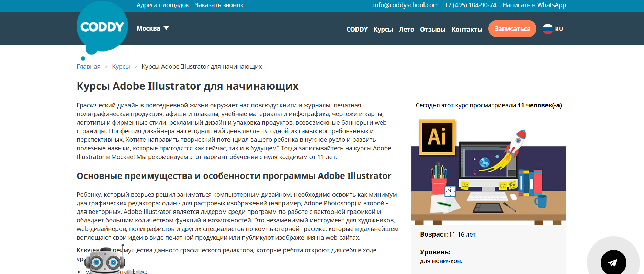Click the CODDY navigation menu item

point(357,30)
